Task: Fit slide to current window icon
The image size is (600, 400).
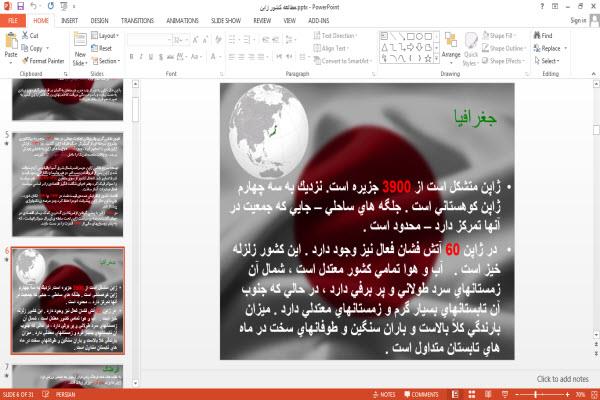Action: [x=595, y=394]
